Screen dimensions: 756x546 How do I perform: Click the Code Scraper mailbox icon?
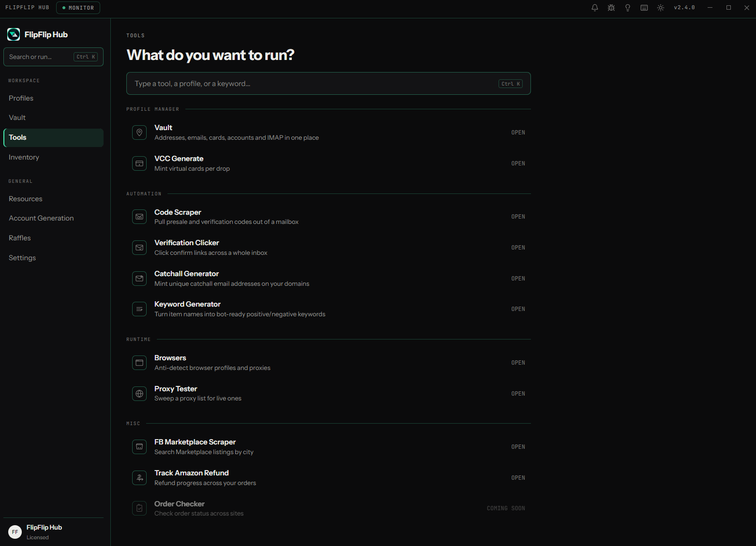(139, 217)
